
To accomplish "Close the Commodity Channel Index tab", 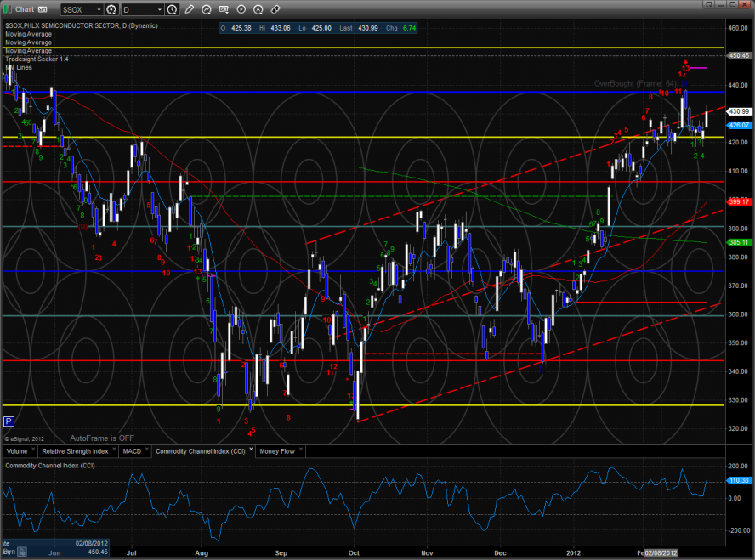I will point(251,450).
